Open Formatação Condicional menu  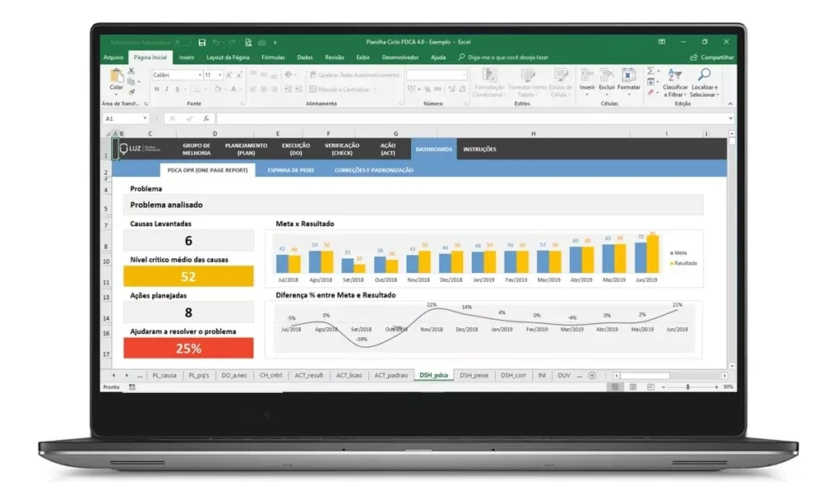[x=489, y=83]
